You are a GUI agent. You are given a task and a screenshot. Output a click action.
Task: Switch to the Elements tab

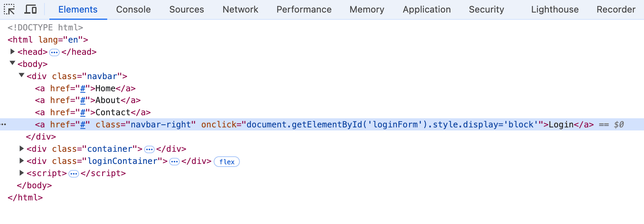click(x=78, y=10)
